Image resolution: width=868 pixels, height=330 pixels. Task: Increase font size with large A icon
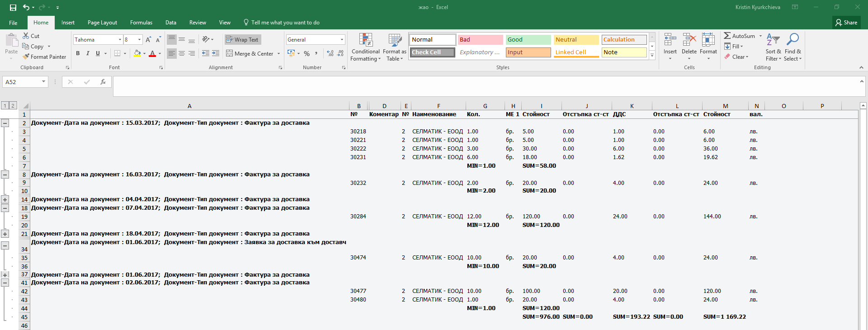click(x=148, y=40)
